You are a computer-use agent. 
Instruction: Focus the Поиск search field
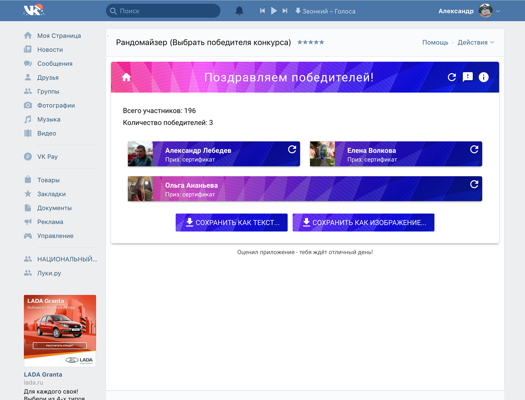[x=163, y=11]
